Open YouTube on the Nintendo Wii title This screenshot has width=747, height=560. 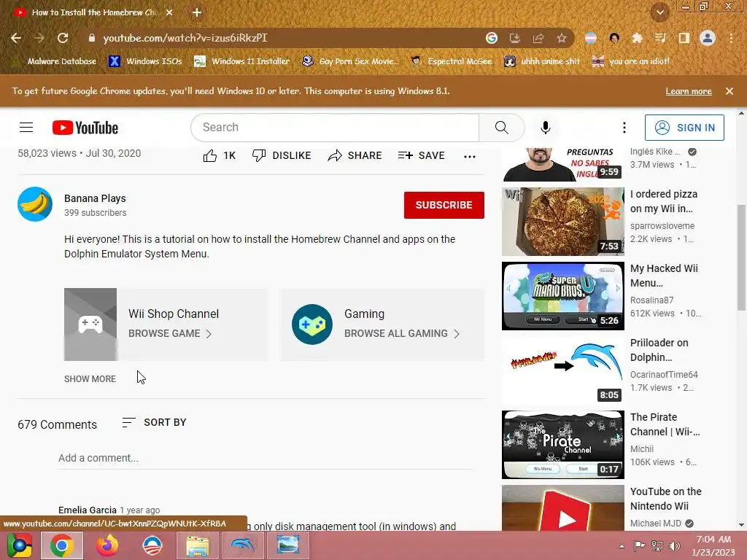[665, 499]
